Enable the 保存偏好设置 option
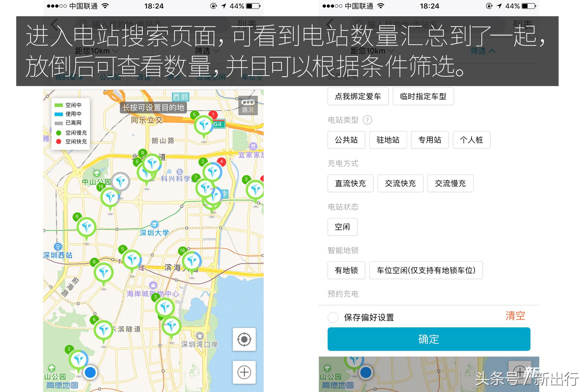The height and width of the screenshot is (392, 588). [333, 318]
